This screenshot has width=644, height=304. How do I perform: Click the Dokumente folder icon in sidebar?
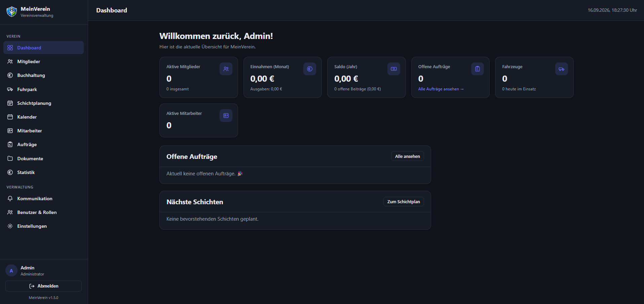(x=10, y=159)
